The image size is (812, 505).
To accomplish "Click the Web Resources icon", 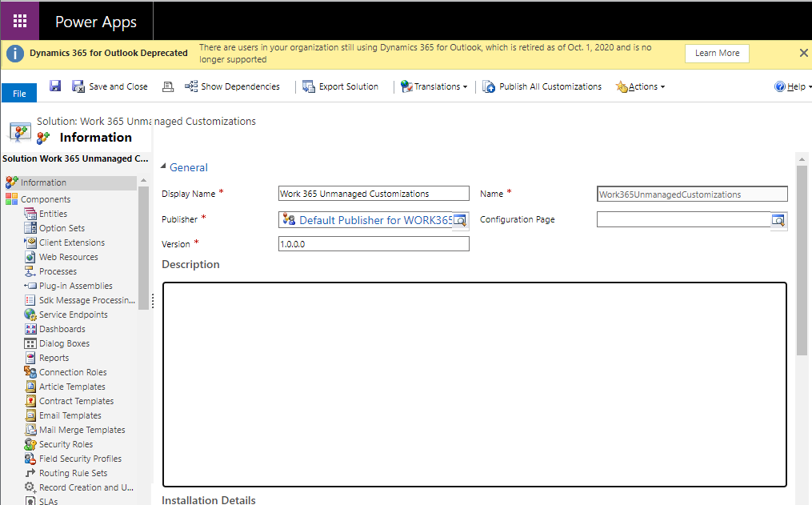I will 30,257.
